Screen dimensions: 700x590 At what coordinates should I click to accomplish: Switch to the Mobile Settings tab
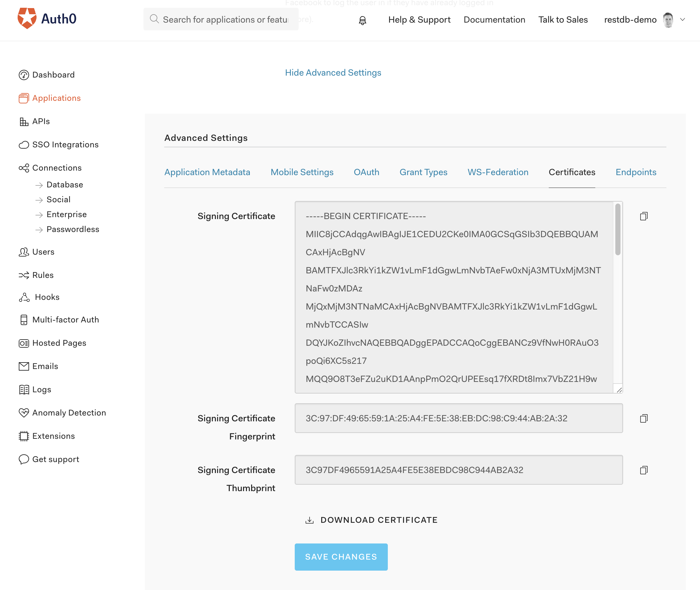tap(302, 172)
